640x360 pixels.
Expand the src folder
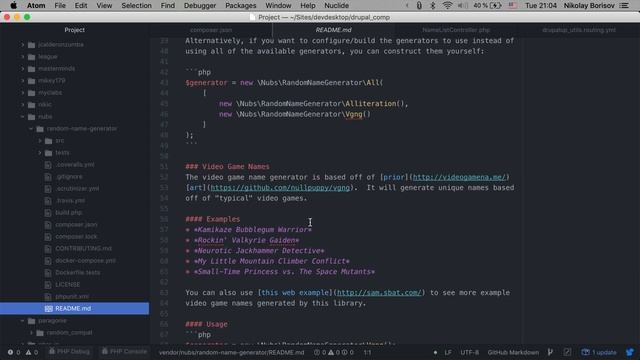coord(40,141)
